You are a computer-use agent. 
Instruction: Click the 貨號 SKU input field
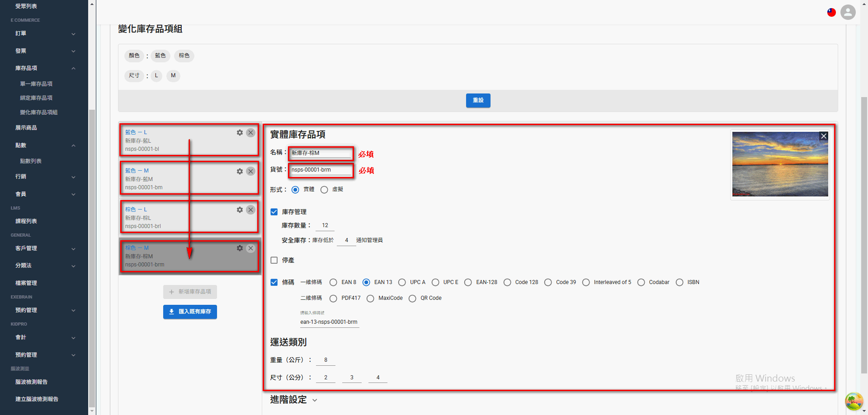pos(321,170)
